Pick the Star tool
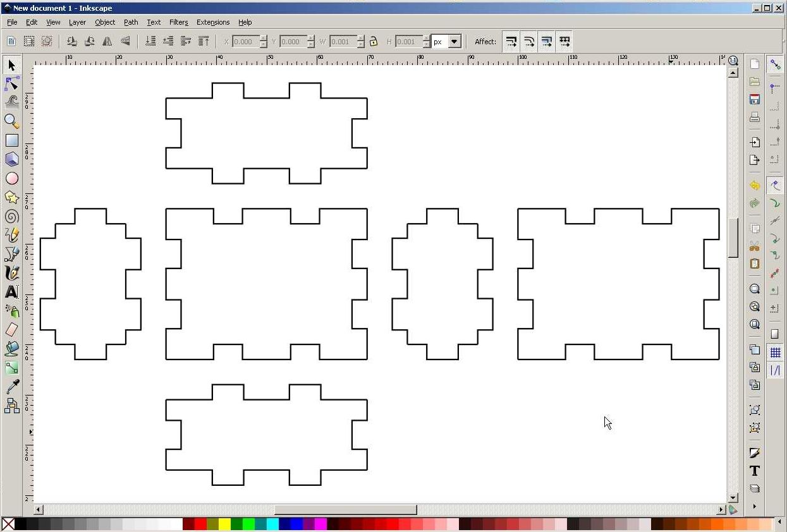The height and width of the screenshot is (532, 787). [x=11, y=197]
